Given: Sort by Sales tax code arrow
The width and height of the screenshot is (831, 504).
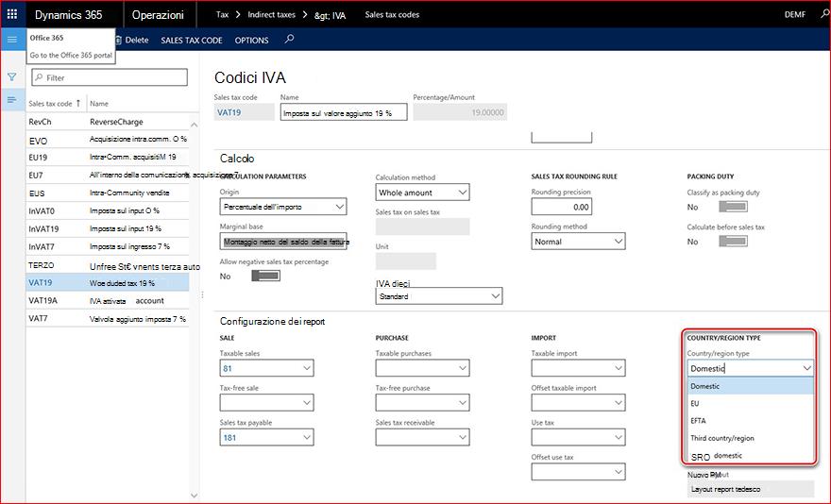Looking at the screenshot, I should [x=78, y=103].
